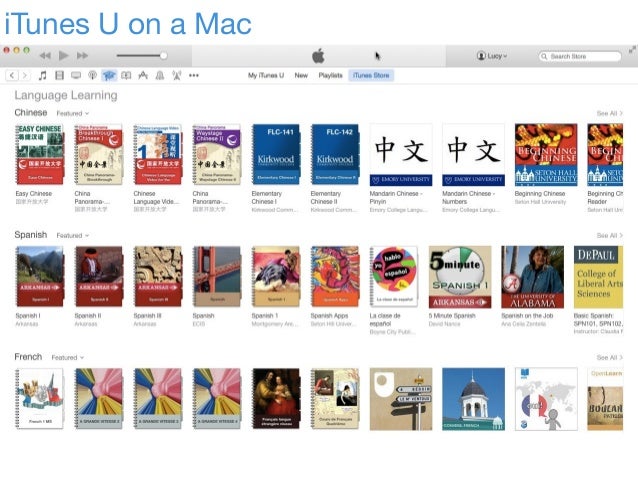Open the French Featured sort dropdown
This screenshot has height=479, width=638.
click(68, 358)
